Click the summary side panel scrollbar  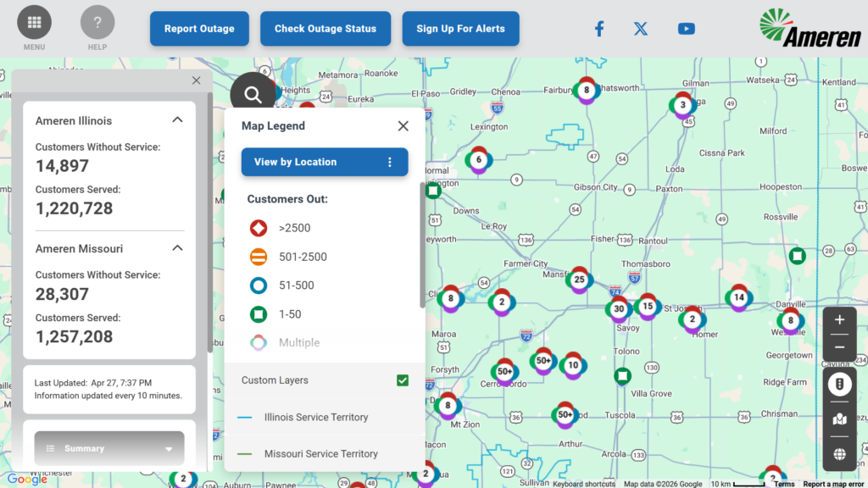click(210, 223)
